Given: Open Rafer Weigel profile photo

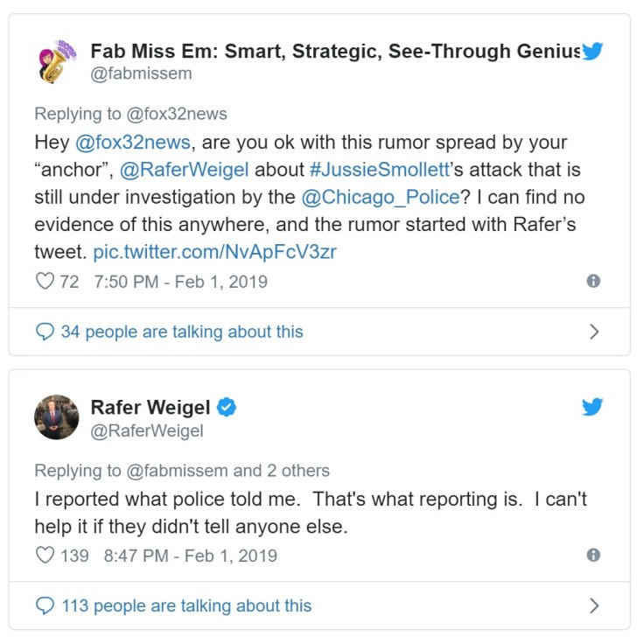Looking at the screenshot, I should (x=57, y=417).
